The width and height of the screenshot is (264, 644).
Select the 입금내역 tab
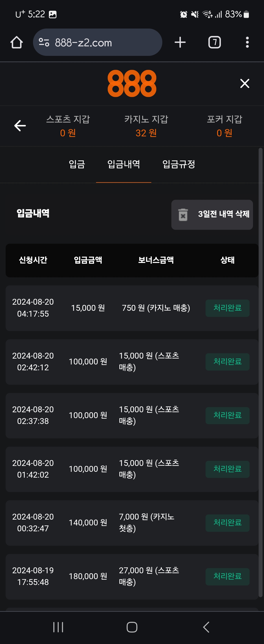(x=123, y=164)
